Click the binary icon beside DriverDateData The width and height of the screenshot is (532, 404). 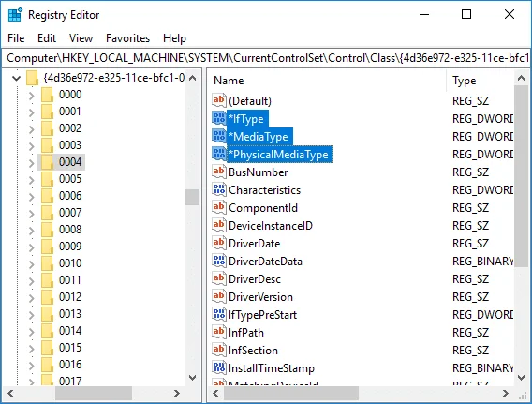click(219, 261)
